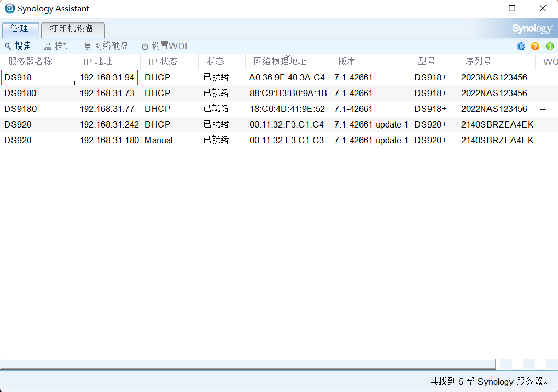Open settings via the blue gear icon
This screenshot has height=392, width=558.
click(521, 46)
